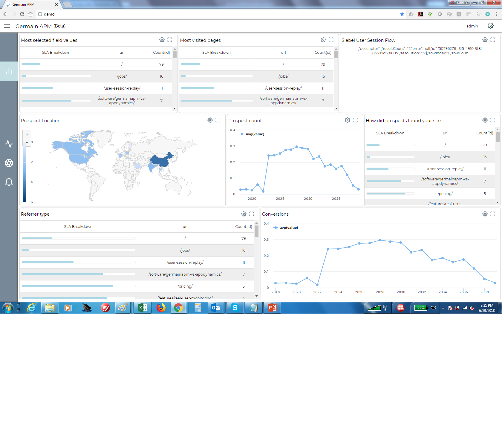The height and width of the screenshot is (448, 502).
Task: Expand Conversions panel to fullscreen
Action: [x=493, y=214]
